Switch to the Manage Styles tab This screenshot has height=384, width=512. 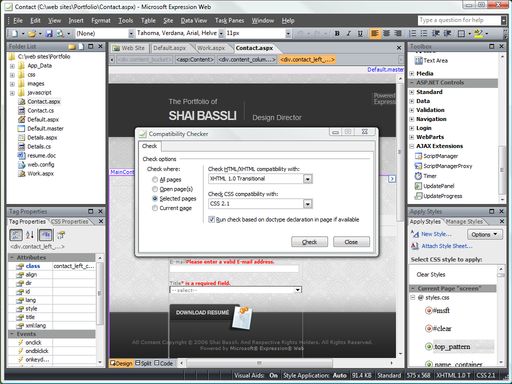tap(464, 221)
